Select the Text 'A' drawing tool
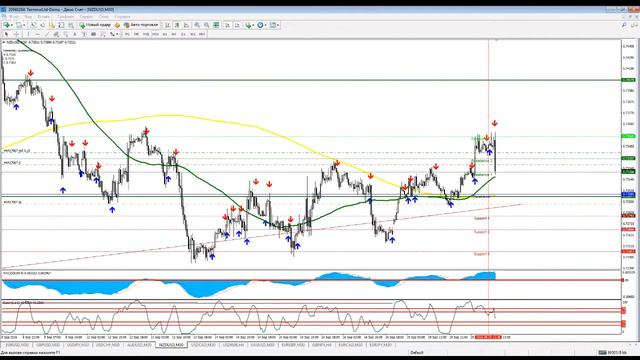The height and width of the screenshot is (360, 640). 75,34
